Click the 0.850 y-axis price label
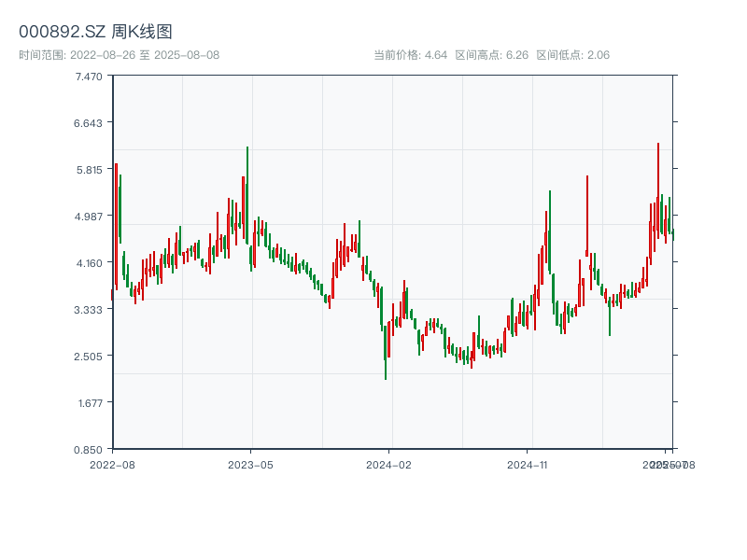This screenshot has width=747, height=560. pos(90,449)
